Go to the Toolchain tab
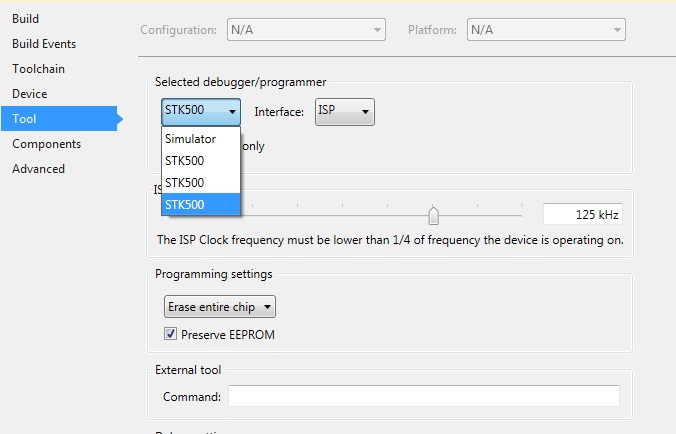676x434 pixels. point(38,69)
